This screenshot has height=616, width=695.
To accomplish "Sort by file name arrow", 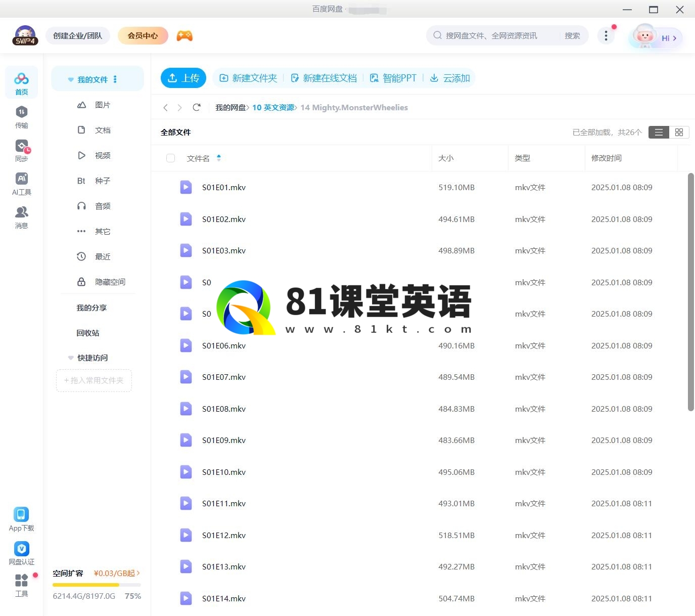I will [219, 158].
